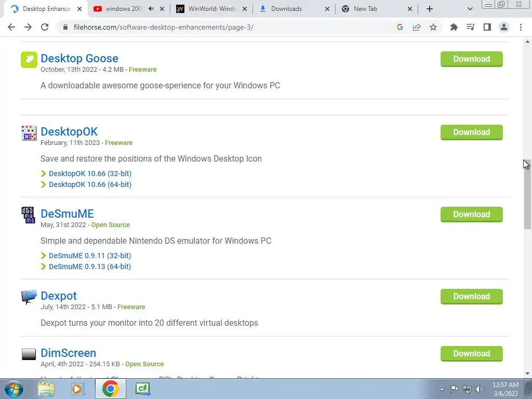The width and height of the screenshot is (532, 399).
Task: Close the New Tab tab
Action: coord(410,9)
